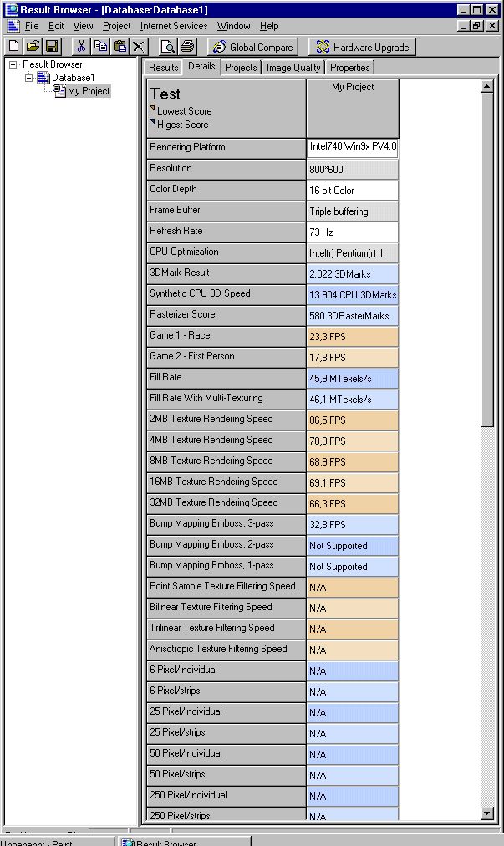This screenshot has height=846, width=504.
Task: Click the My Project column header
Action: [x=353, y=109]
